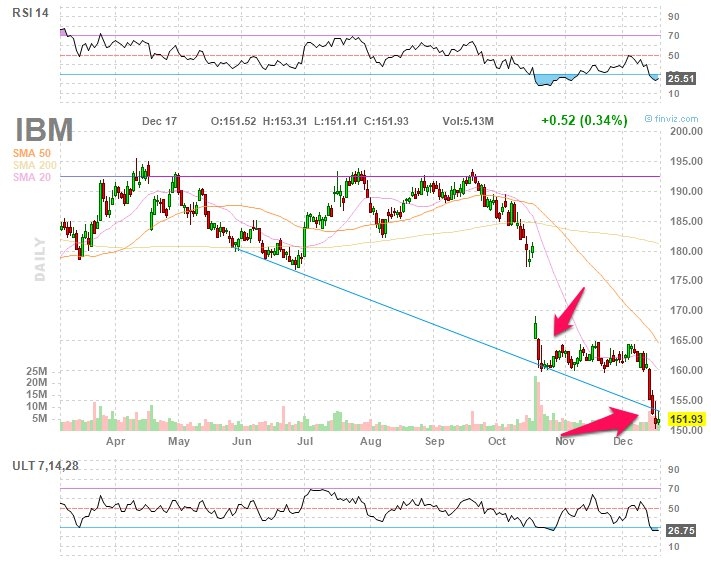711x561 pixels.
Task: Click the 70 label on RSI 14 axis
Action: tap(673, 35)
